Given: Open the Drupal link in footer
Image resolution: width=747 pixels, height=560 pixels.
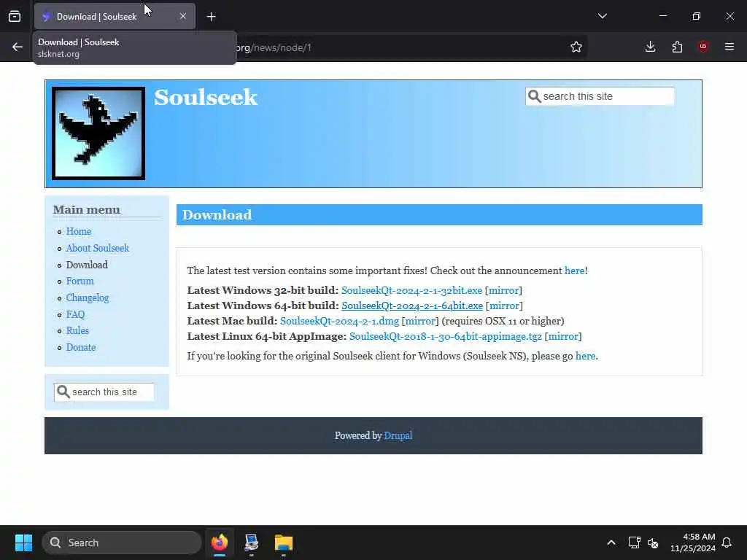Looking at the screenshot, I should pos(398,436).
